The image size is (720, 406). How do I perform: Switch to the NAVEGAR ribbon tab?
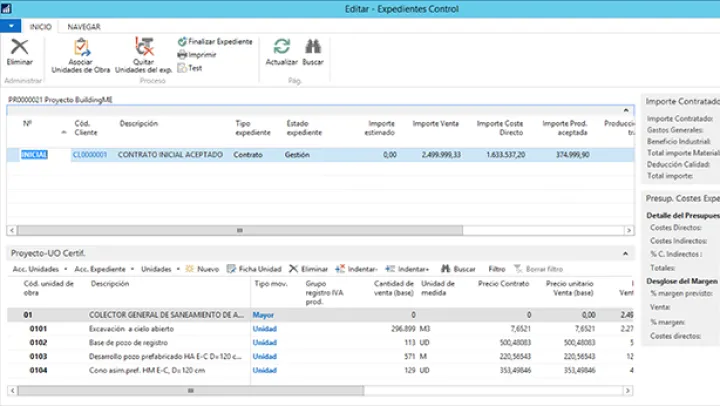83,27
